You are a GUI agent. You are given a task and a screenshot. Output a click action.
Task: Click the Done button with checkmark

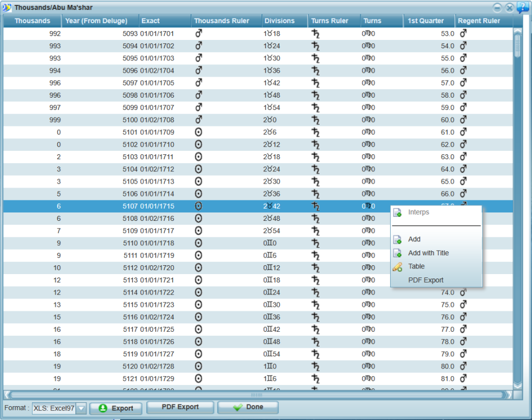248,407
